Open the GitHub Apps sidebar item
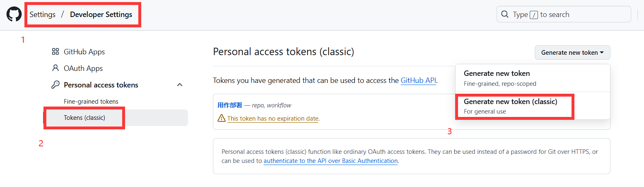Image resolution: width=644 pixels, height=187 pixels. click(x=84, y=52)
